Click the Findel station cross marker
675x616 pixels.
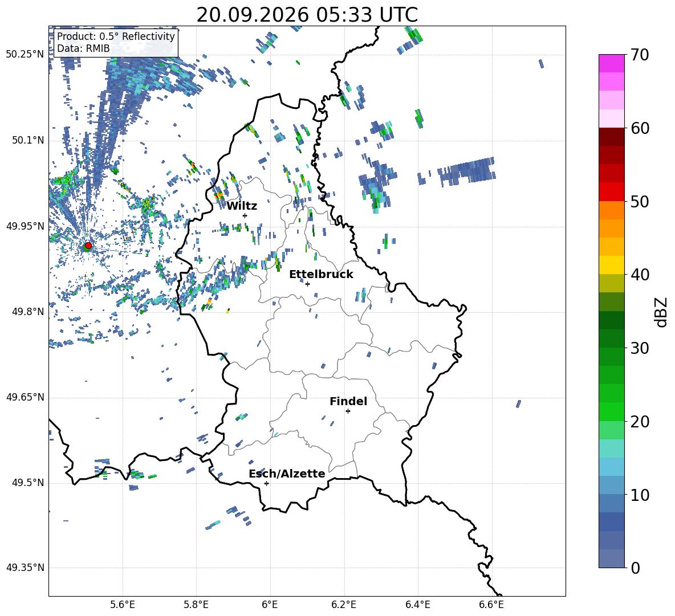(x=348, y=411)
